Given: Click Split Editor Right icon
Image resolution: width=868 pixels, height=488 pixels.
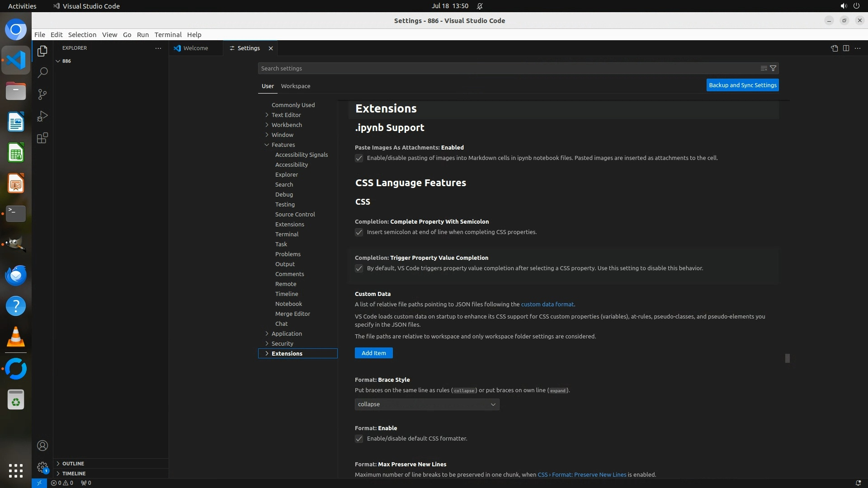Looking at the screenshot, I should pyautogui.click(x=846, y=48).
